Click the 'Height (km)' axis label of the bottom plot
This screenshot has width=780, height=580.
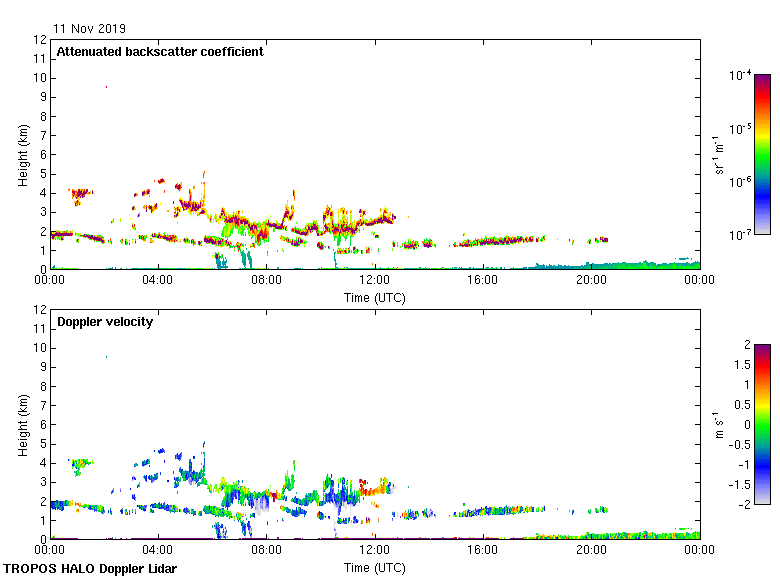point(23,425)
